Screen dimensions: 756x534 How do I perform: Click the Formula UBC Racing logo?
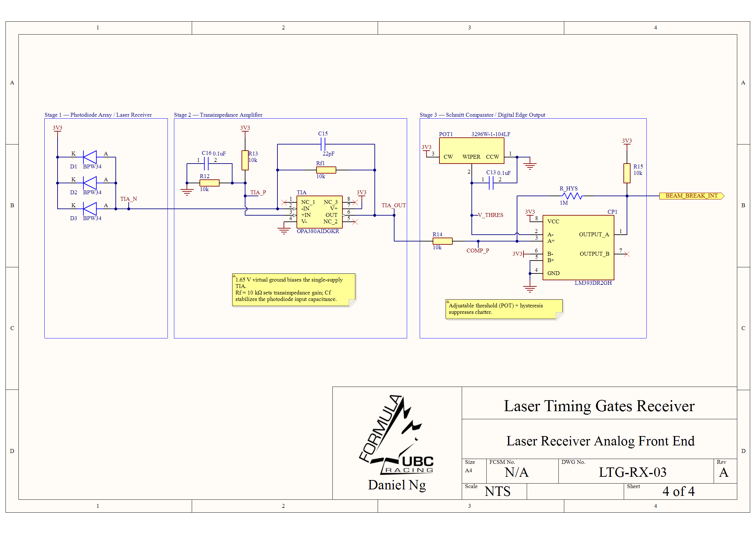click(396, 434)
